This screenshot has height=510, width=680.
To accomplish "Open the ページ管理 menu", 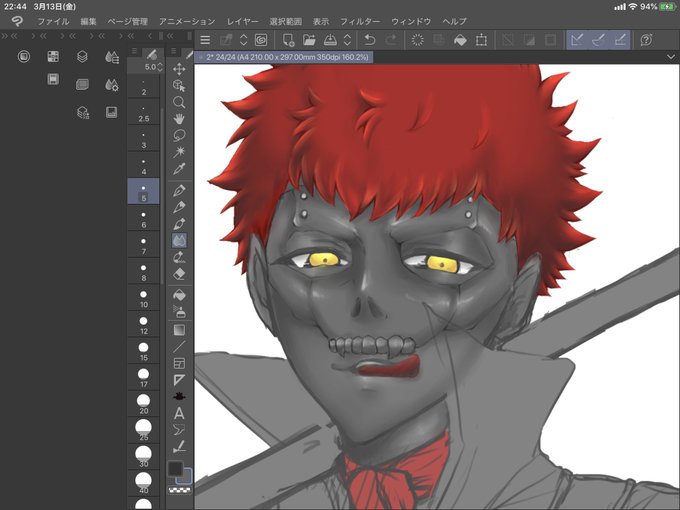I will pos(128,21).
